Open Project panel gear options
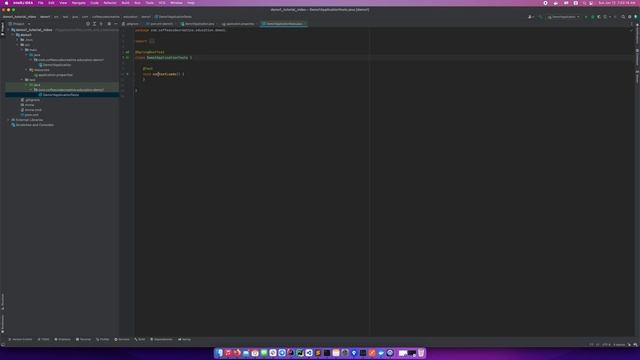The width and height of the screenshot is (640, 360). (x=109, y=24)
